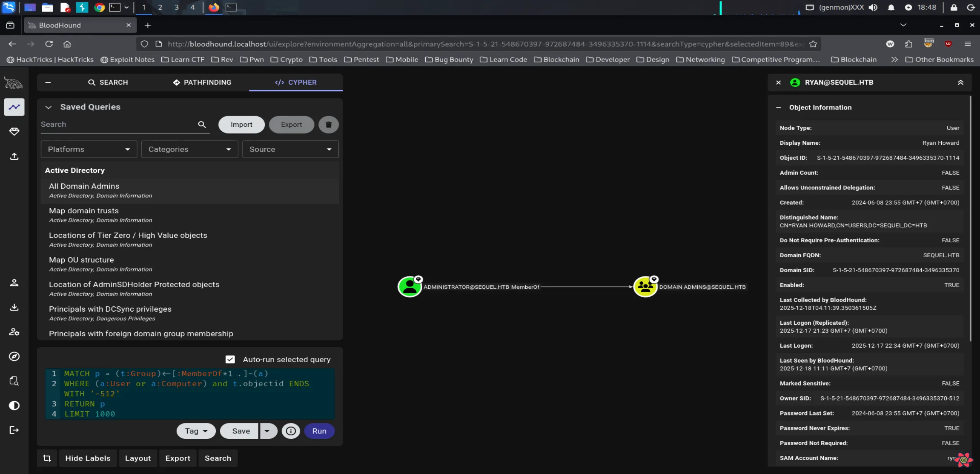The height and width of the screenshot is (474, 980).
Task: Open the Categories filter dropdown
Action: [x=190, y=149]
